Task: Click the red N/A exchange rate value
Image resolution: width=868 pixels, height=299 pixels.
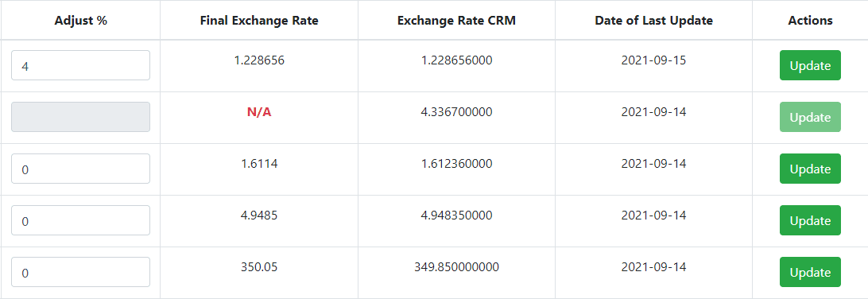Action: (x=259, y=112)
